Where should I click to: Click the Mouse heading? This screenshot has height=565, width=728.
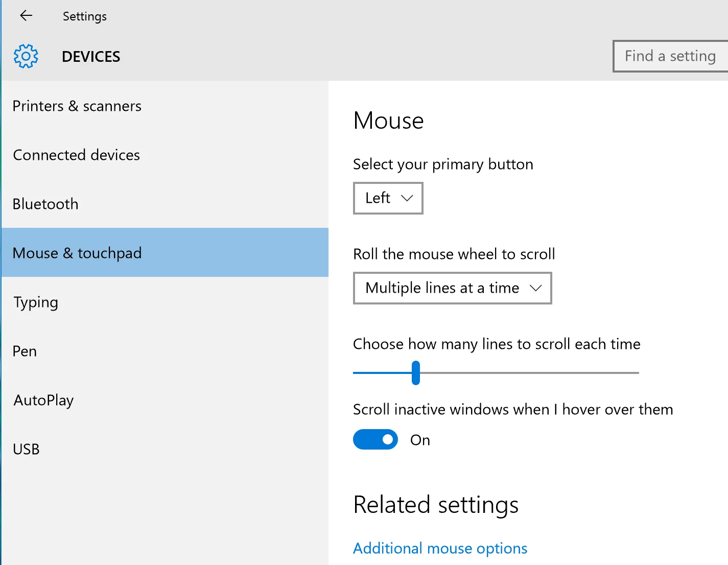point(388,121)
